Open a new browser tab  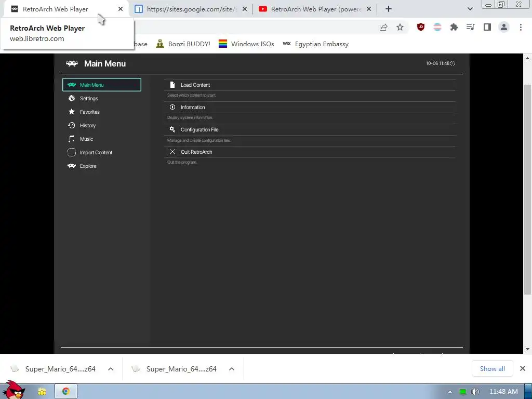(x=389, y=9)
